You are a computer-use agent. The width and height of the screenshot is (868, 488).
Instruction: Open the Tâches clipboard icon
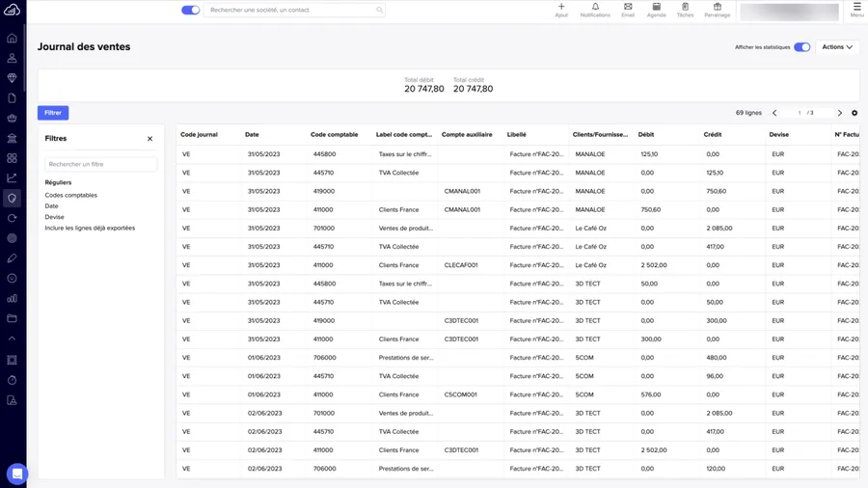[x=685, y=8]
